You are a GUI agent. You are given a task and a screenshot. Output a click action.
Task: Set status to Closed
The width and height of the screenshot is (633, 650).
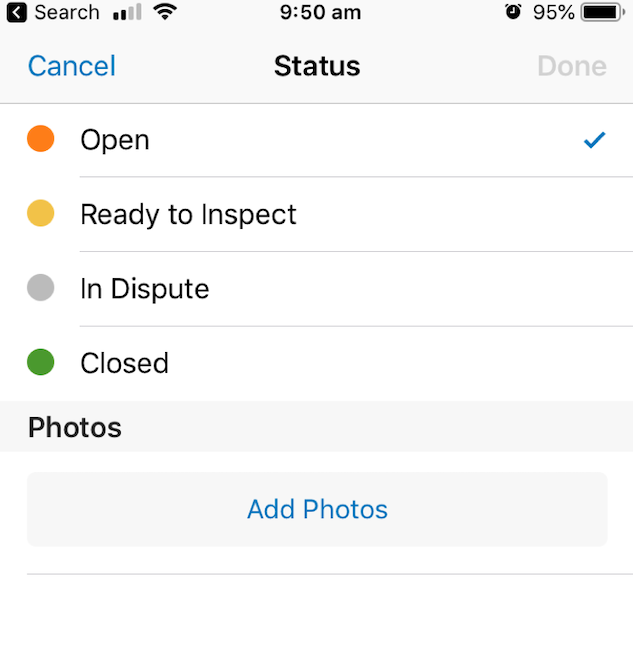click(316, 364)
